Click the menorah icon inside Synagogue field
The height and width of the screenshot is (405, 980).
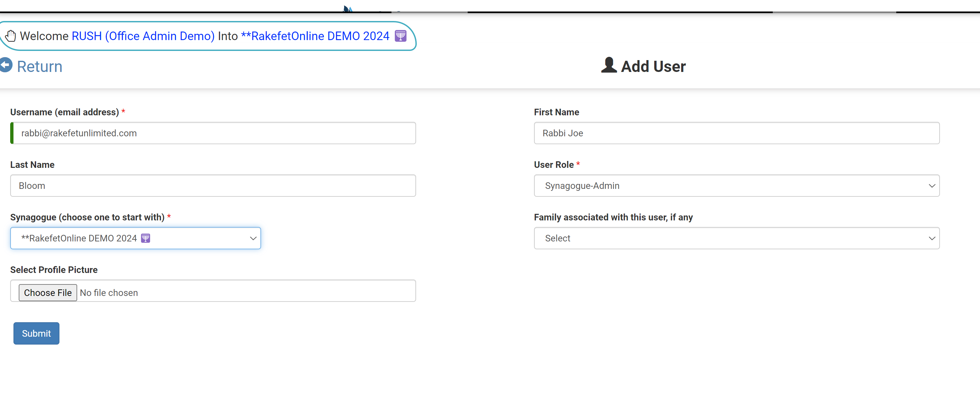145,238
